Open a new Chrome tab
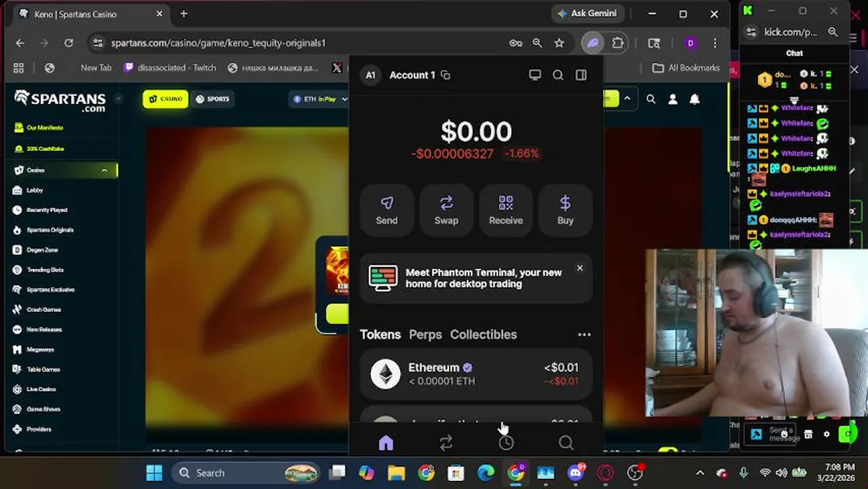This screenshot has width=868, height=489. pos(183,14)
